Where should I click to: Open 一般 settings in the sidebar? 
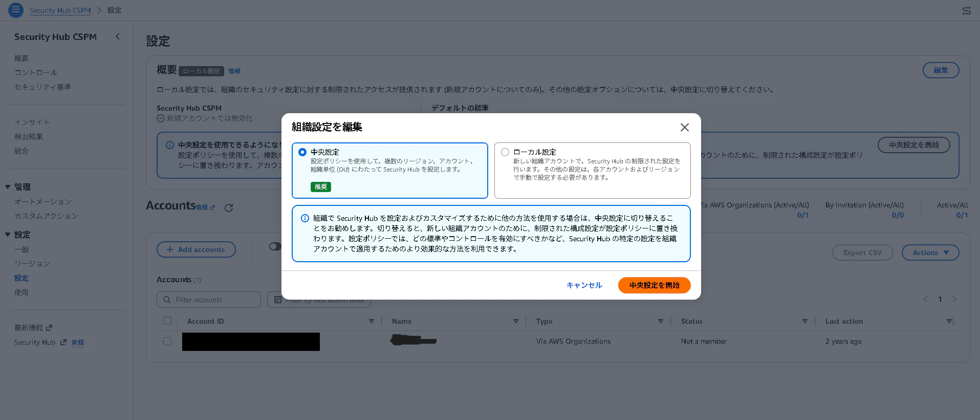[x=21, y=249]
